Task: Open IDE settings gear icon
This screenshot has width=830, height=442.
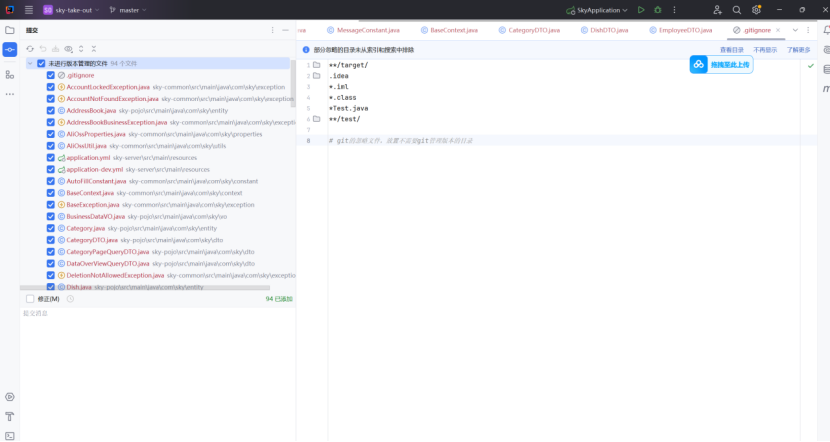Action: pos(756,10)
